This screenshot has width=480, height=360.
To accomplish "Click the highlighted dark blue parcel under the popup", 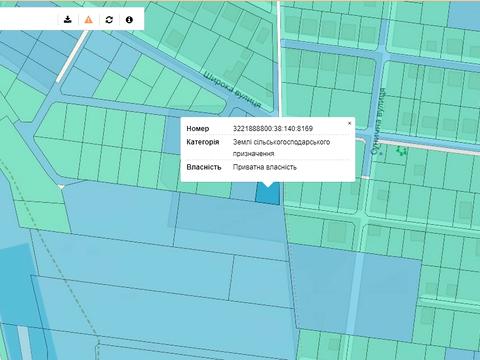I will pos(268,195).
